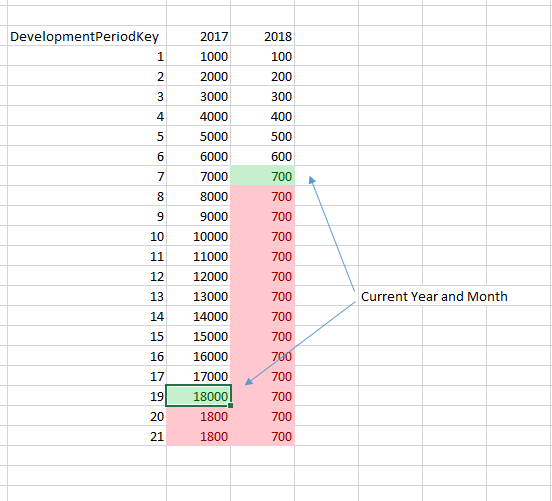Viewport: 552px width, 501px height.
Task: Select the red 700 cell in period row 9
Action: point(263,216)
